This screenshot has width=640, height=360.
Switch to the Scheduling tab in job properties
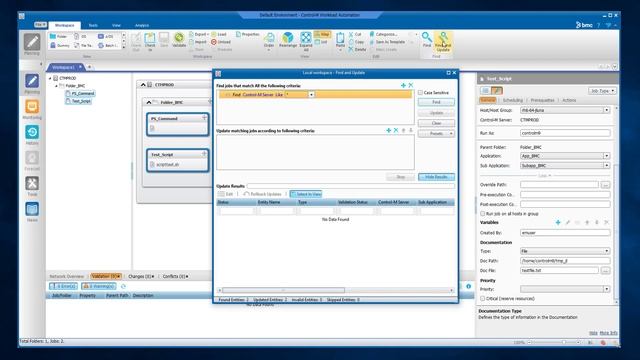pyautogui.click(x=513, y=100)
